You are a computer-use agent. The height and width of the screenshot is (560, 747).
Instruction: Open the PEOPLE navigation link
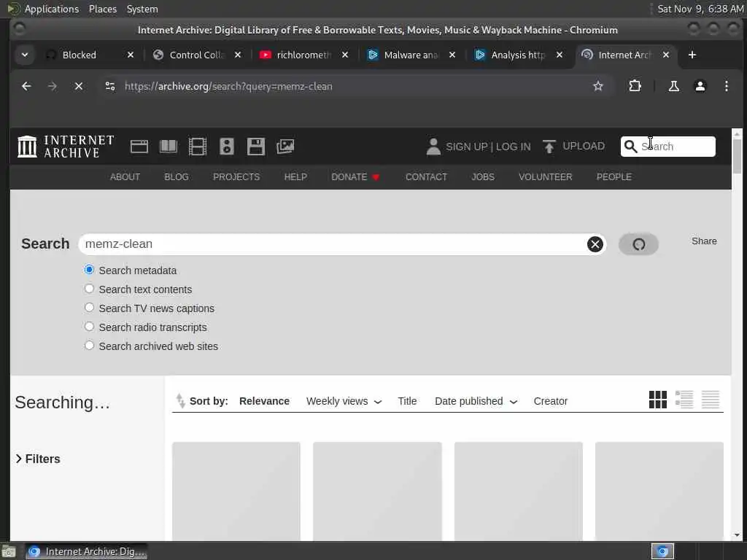click(x=614, y=177)
